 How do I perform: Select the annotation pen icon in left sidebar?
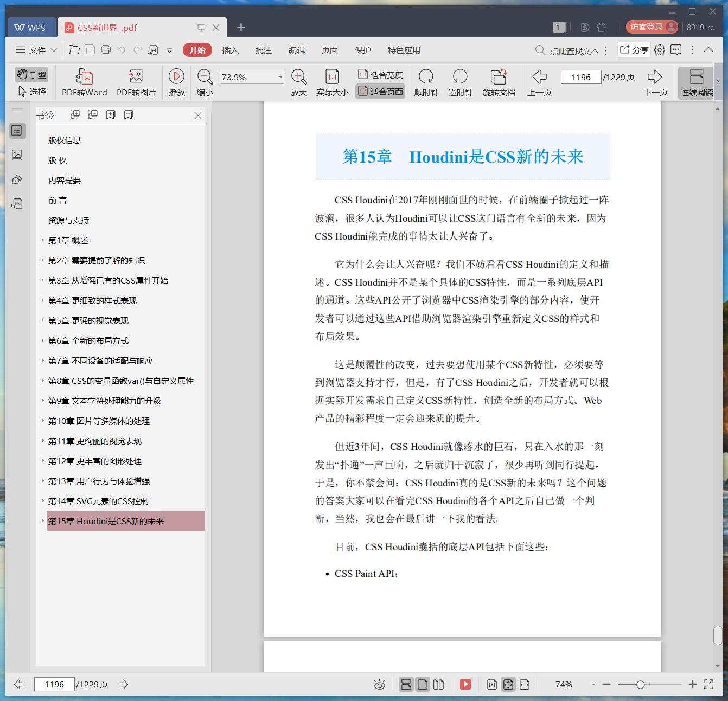[18, 179]
